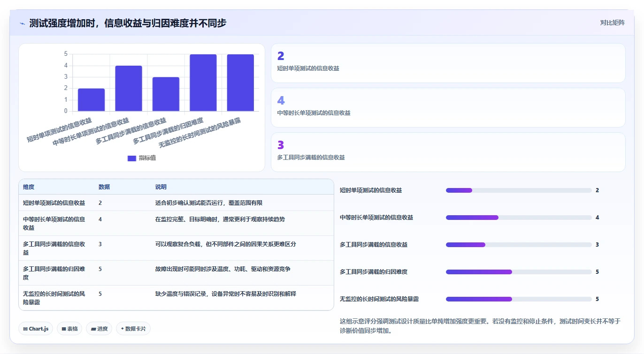This screenshot has height=354, width=644.
Task: Click the 进度 tag chip
Action: click(99, 329)
